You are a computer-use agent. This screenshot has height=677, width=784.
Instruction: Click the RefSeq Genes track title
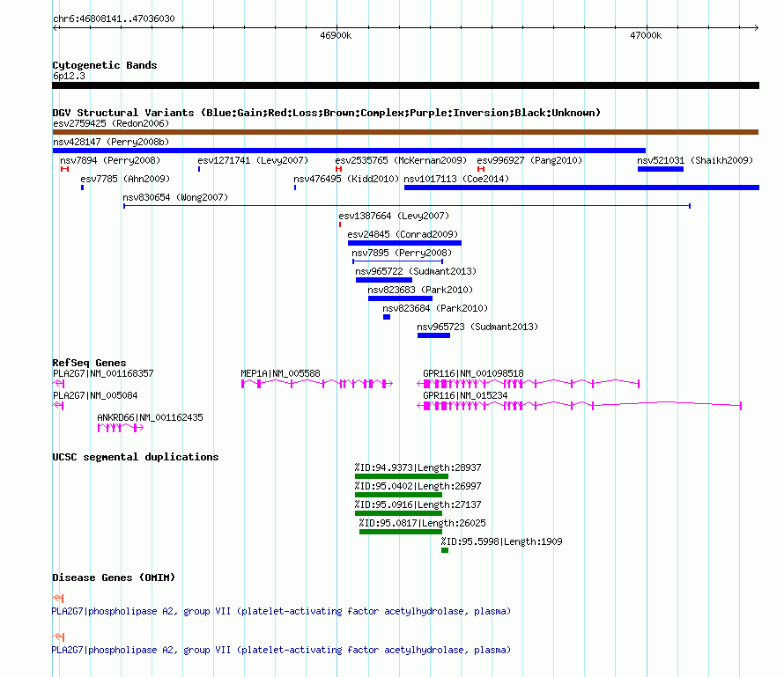(x=89, y=363)
